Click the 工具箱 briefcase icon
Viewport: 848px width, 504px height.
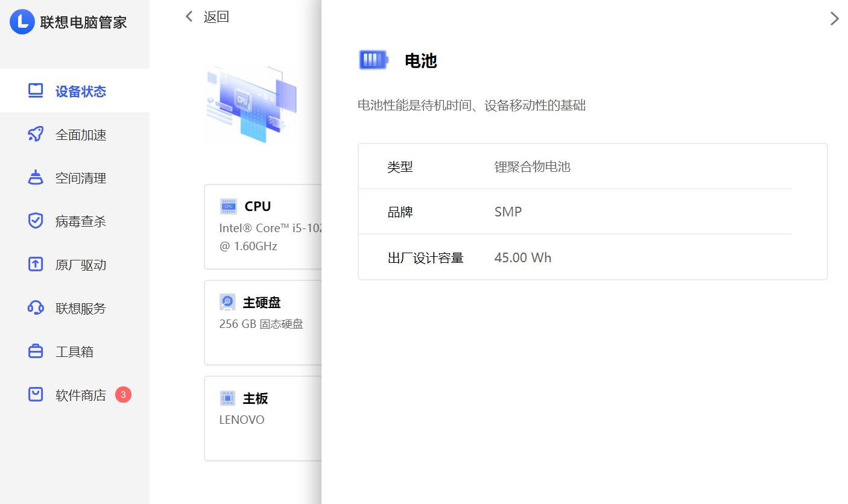[x=36, y=351]
